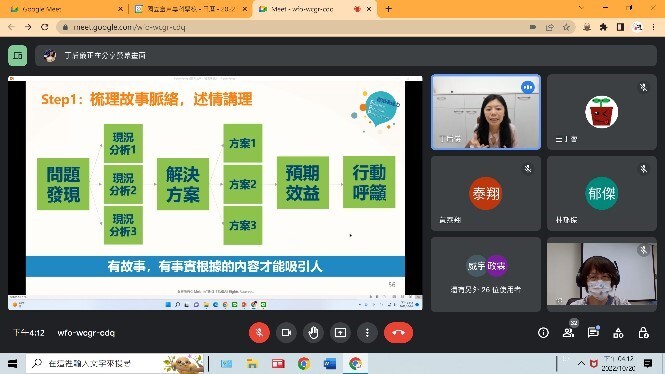Image resolution: width=665 pixels, height=374 pixels.
Task: Select the 郁傑 participant tile
Action: tap(602, 193)
